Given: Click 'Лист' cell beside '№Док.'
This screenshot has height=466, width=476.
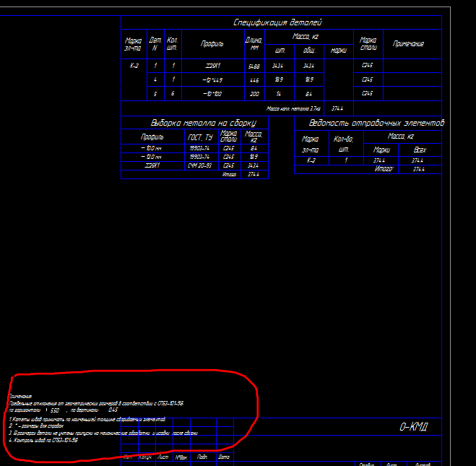Looking at the screenshot, I should coord(163,457).
